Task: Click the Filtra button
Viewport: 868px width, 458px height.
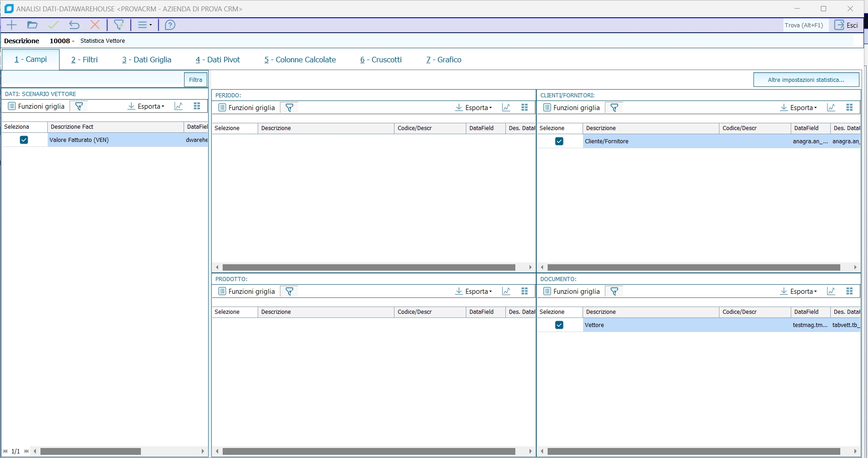Action: coord(195,80)
